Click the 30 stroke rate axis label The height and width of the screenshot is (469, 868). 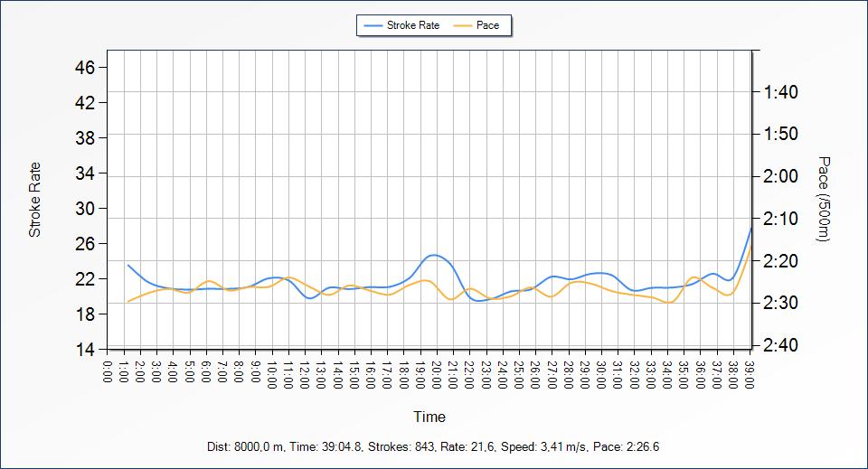tap(85, 209)
